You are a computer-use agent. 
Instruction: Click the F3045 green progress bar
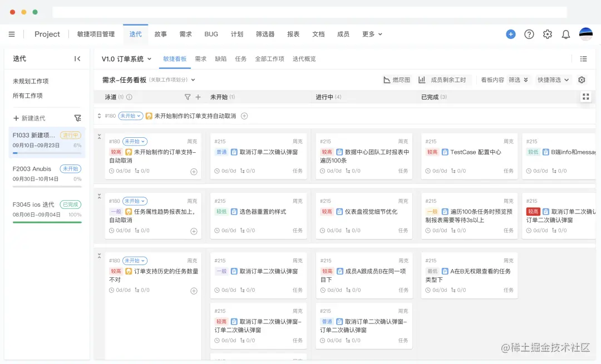point(47,222)
